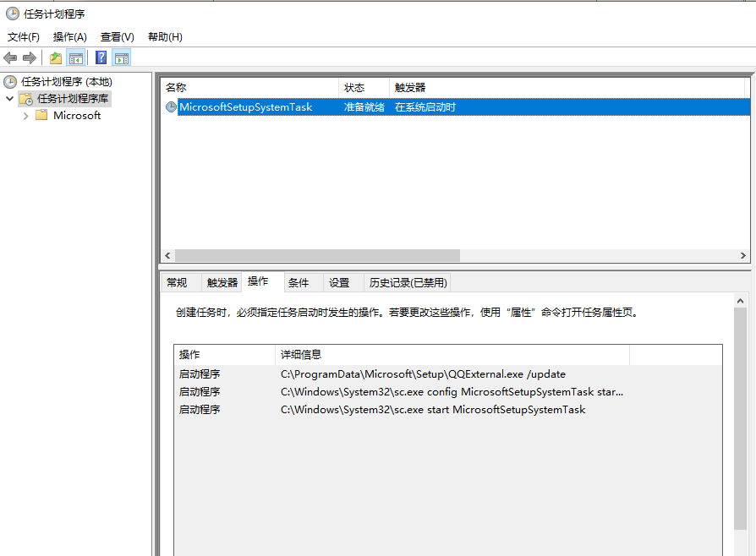Open the 操作(A) menu
This screenshot has width=756, height=556.
70,37
